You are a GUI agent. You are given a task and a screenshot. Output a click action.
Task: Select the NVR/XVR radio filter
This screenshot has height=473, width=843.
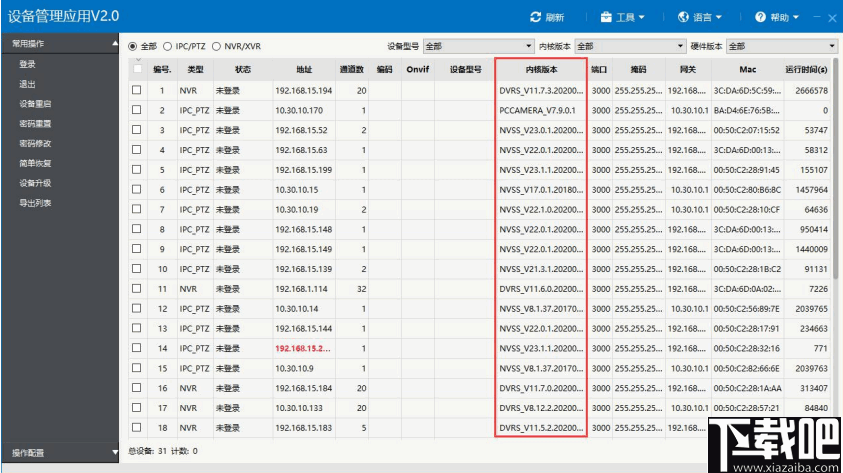tap(216, 46)
